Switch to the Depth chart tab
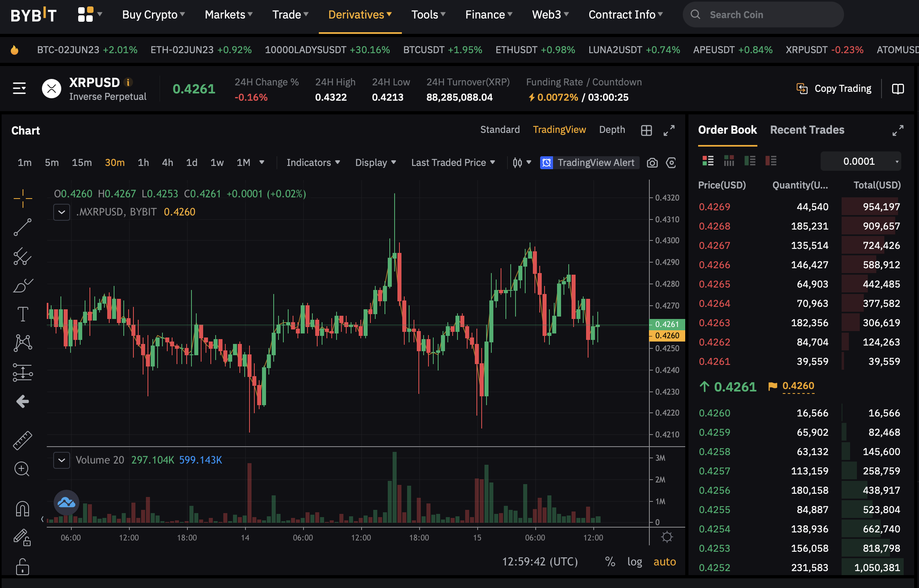 (612, 130)
